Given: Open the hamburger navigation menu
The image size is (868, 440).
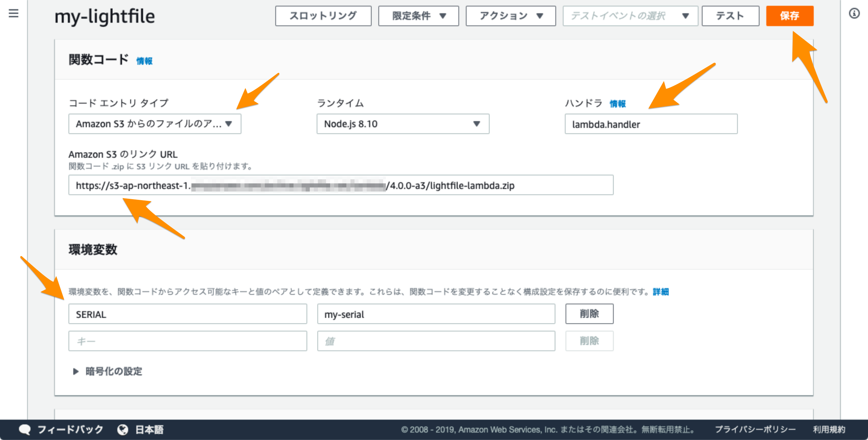Looking at the screenshot, I should click(x=14, y=14).
